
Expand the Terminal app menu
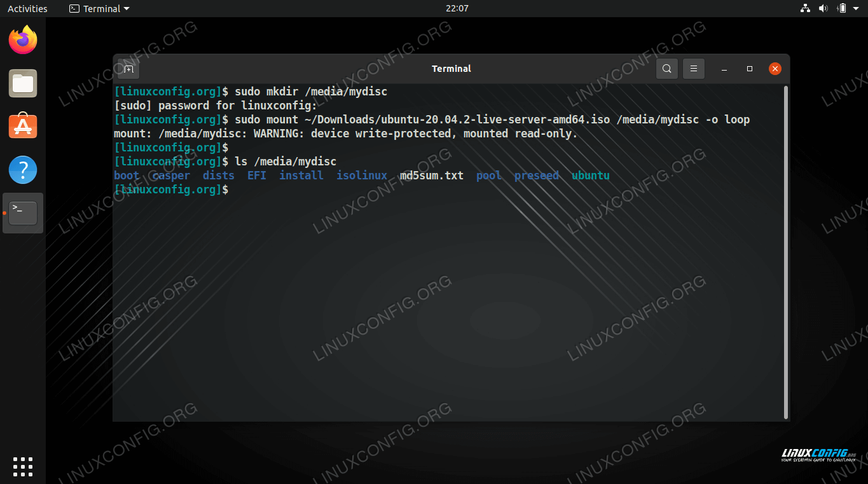click(x=99, y=8)
